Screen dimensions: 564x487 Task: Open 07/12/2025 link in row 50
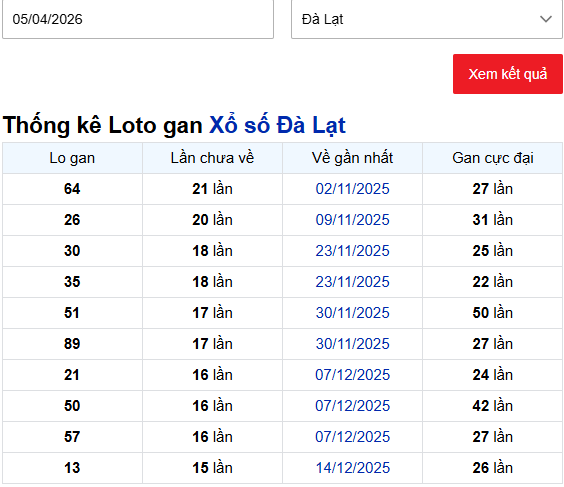[x=352, y=406]
